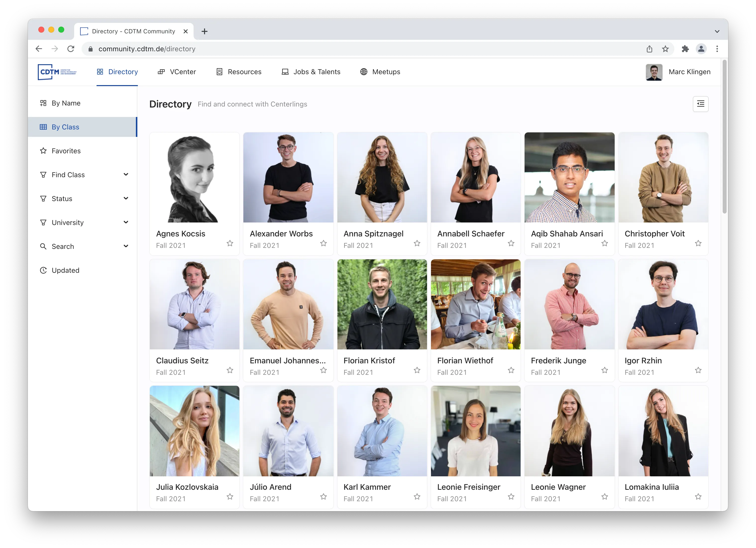Expand the Find Class filter
Image resolution: width=756 pixels, height=548 pixels.
pyautogui.click(x=68, y=174)
